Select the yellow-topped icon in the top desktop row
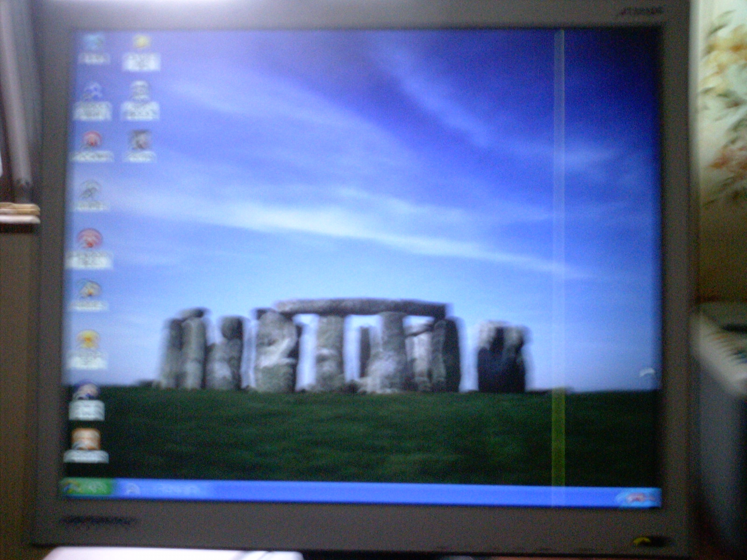This screenshot has height=560, width=747. point(141,53)
